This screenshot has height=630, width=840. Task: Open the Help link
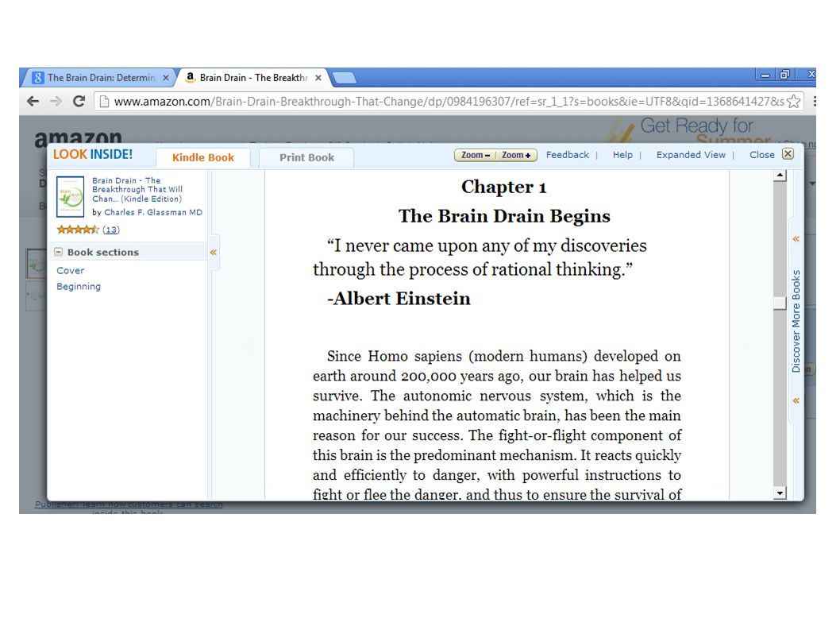coord(622,155)
